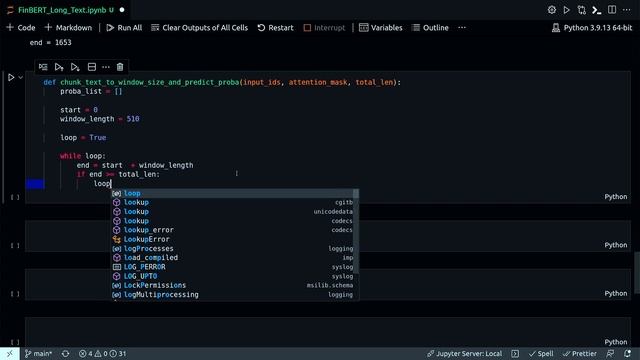
Task: Synchronize changes icon in status bar
Action: (x=65, y=353)
